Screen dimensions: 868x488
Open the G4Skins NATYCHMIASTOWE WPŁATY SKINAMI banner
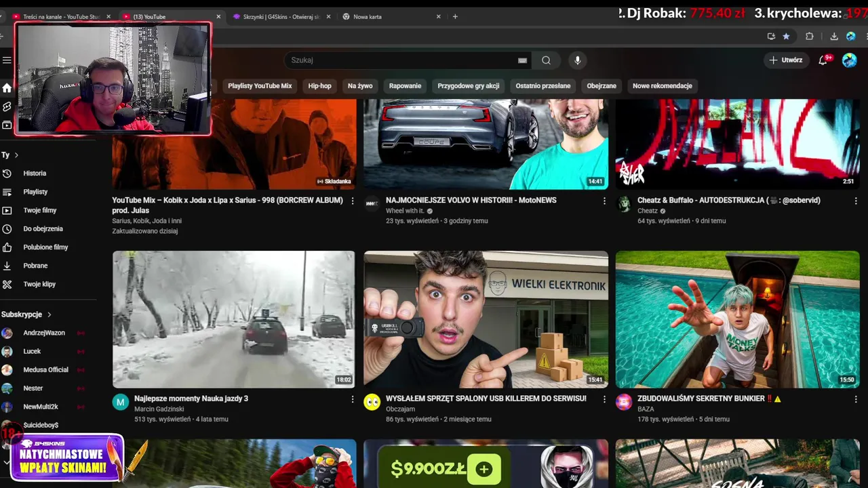coord(68,458)
